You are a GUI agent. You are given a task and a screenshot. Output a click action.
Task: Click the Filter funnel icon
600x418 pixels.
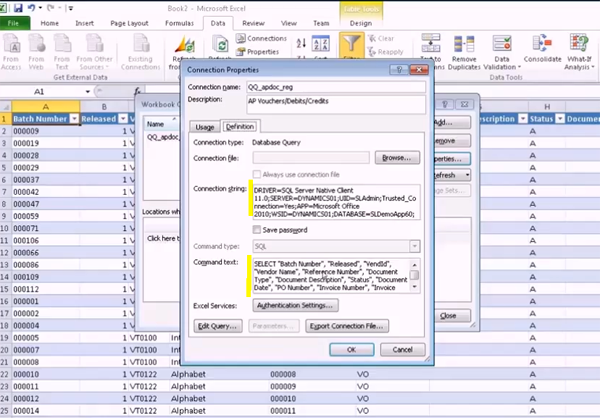[x=351, y=43]
